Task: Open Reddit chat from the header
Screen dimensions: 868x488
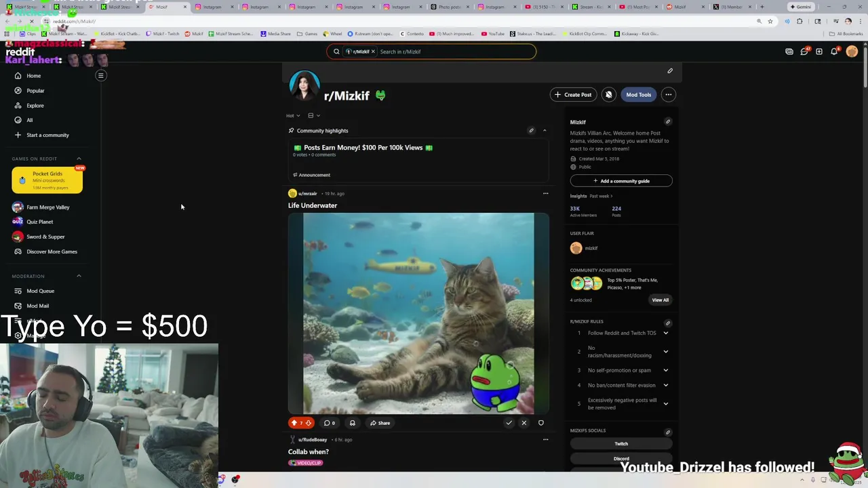Action: tap(804, 52)
